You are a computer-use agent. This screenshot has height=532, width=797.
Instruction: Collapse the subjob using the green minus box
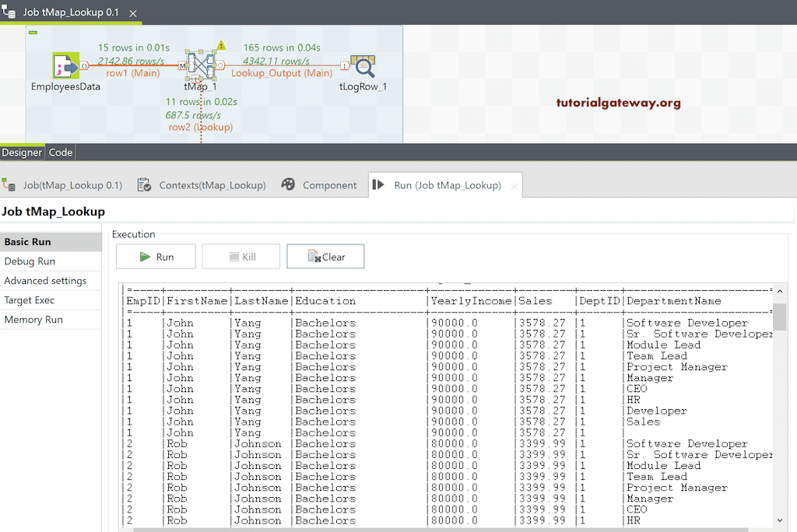(x=33, y=32)
